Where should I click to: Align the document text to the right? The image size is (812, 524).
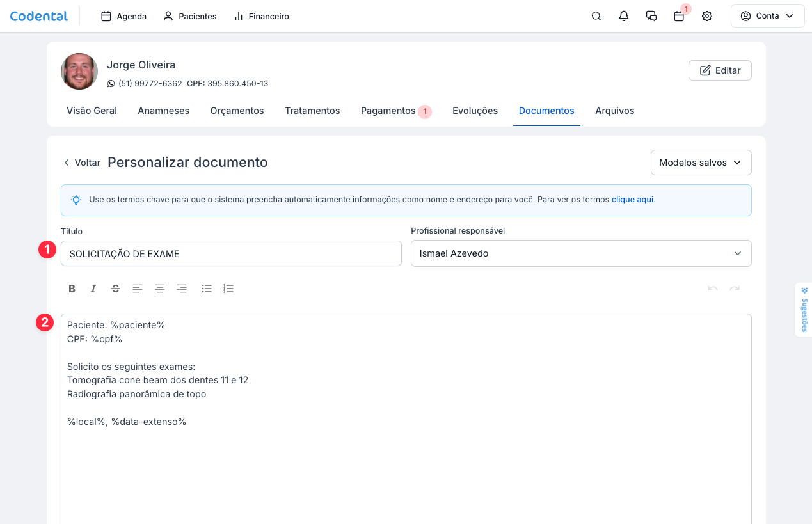(182, 289)
